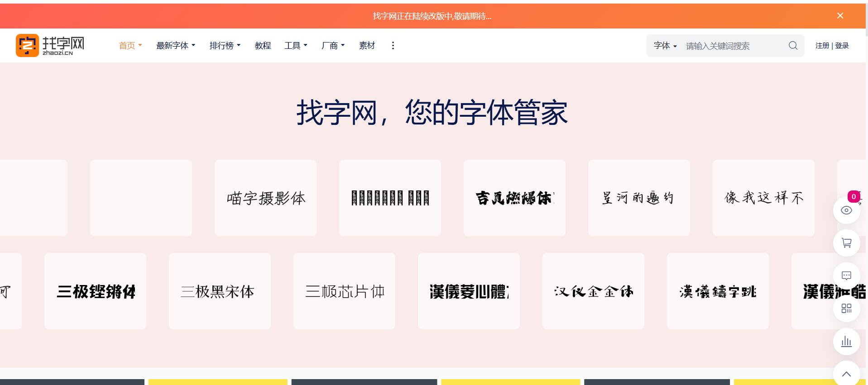This screenshot has width=868, height=385.
Task: Open the 漢儀菱心體 font card
Action: [x=469, y=291]
